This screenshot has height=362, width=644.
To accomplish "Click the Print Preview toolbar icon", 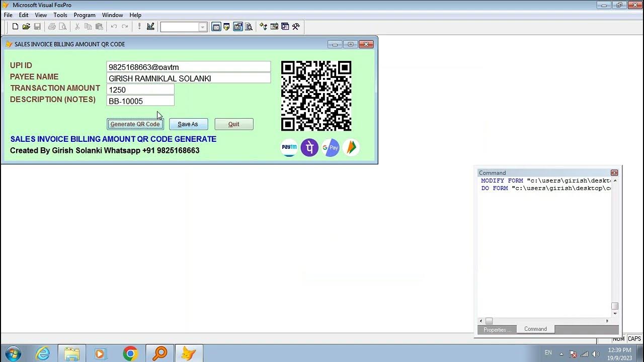I will [63, 27].
